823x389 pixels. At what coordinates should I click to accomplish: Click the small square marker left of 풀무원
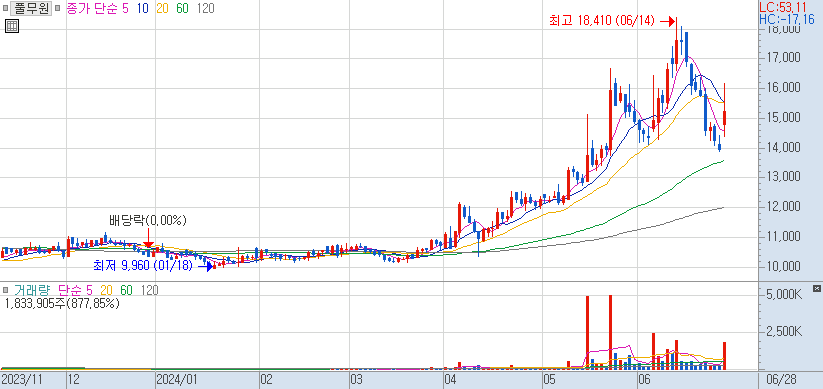tap(4, 9)
